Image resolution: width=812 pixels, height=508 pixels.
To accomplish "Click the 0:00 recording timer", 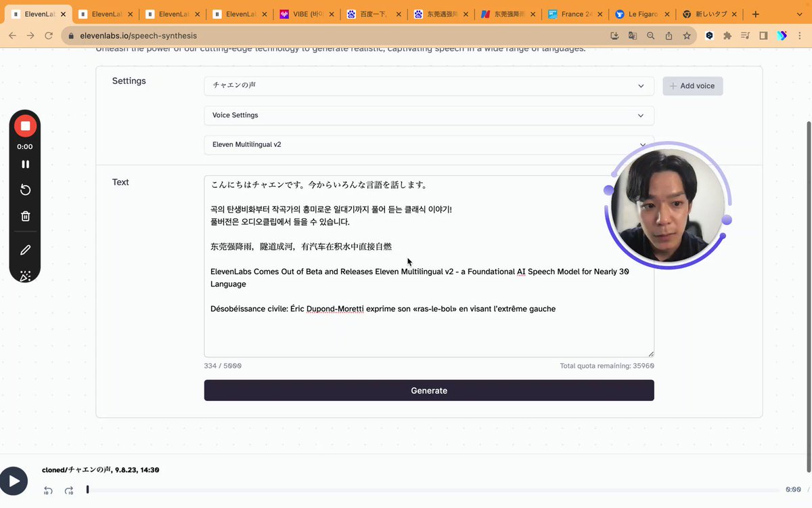I will point(25,146).
